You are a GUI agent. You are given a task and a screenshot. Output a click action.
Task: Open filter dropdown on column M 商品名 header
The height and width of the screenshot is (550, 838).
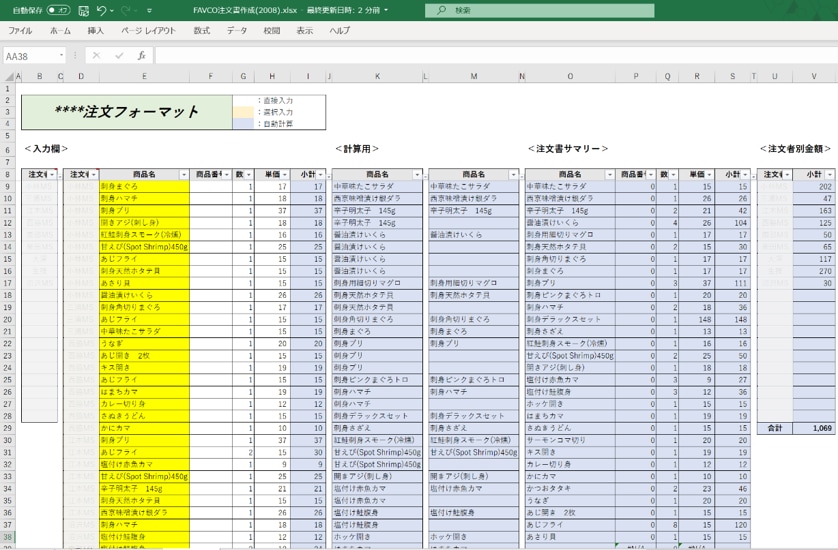click(513, 175)
